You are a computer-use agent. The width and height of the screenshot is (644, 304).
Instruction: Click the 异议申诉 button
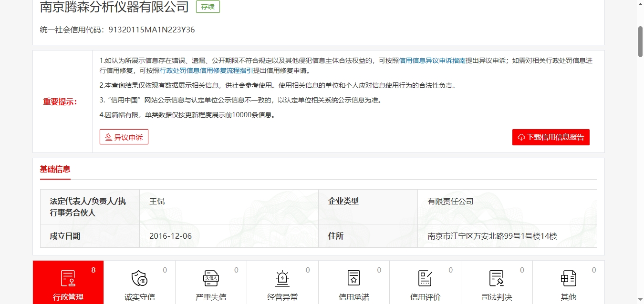point(124,137)
